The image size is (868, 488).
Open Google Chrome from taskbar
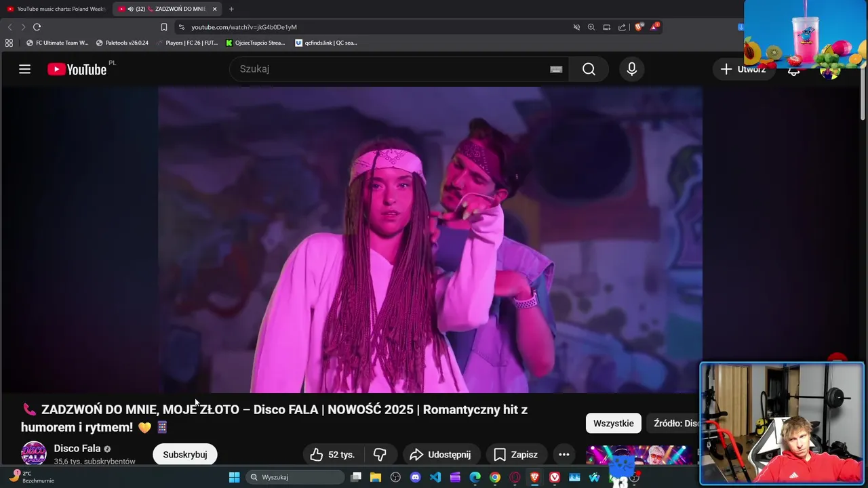(495, 477)
